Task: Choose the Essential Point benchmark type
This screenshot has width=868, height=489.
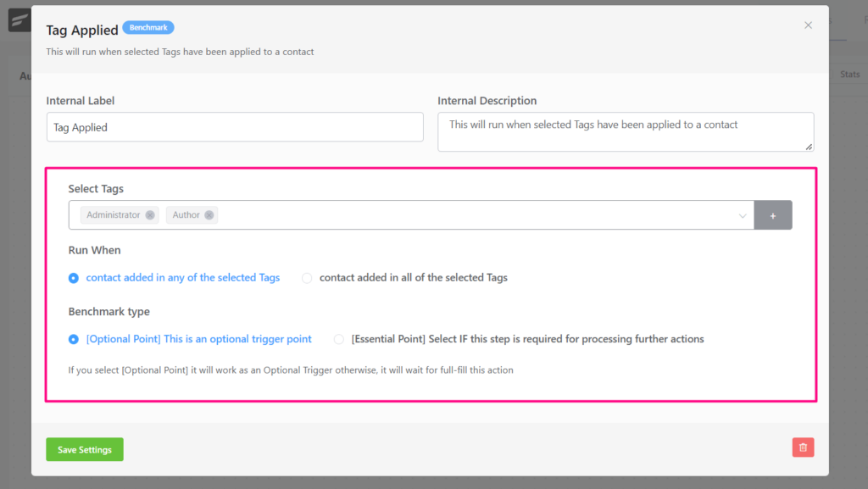Action: click(338, 338)
